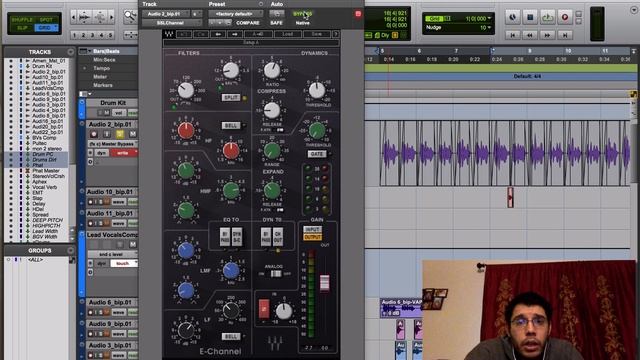This screenshot has height=360, width=640.
Task: Open the Nudge value dropdown
Action: click(489, 28)
